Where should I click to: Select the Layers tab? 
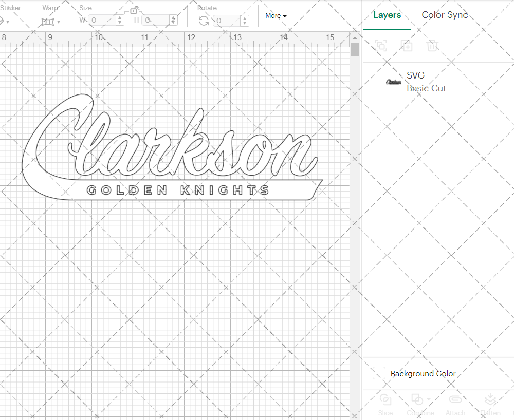click(387, 15)
